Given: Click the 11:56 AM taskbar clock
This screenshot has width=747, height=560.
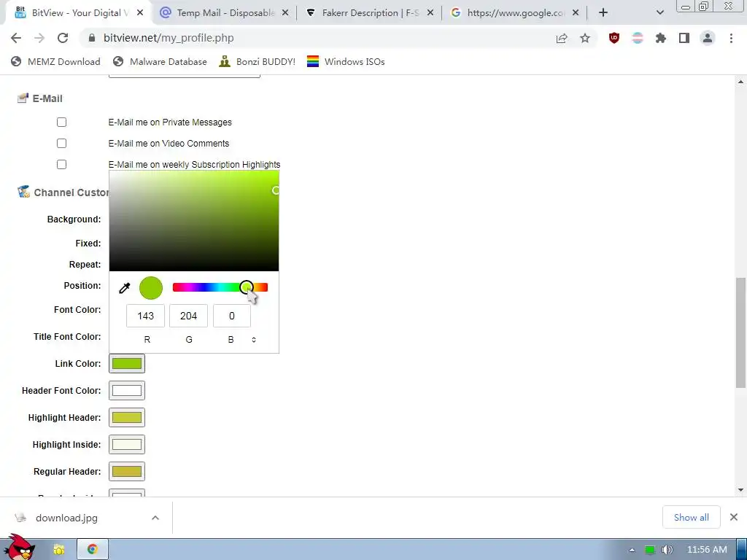Looking at the screenshot, I should coord(707,550).
